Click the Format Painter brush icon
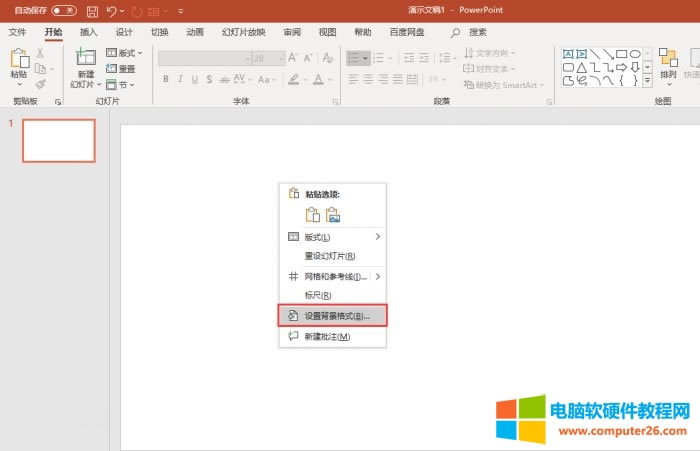The height and width of the screenshot is (451, 700). (41, 84)
